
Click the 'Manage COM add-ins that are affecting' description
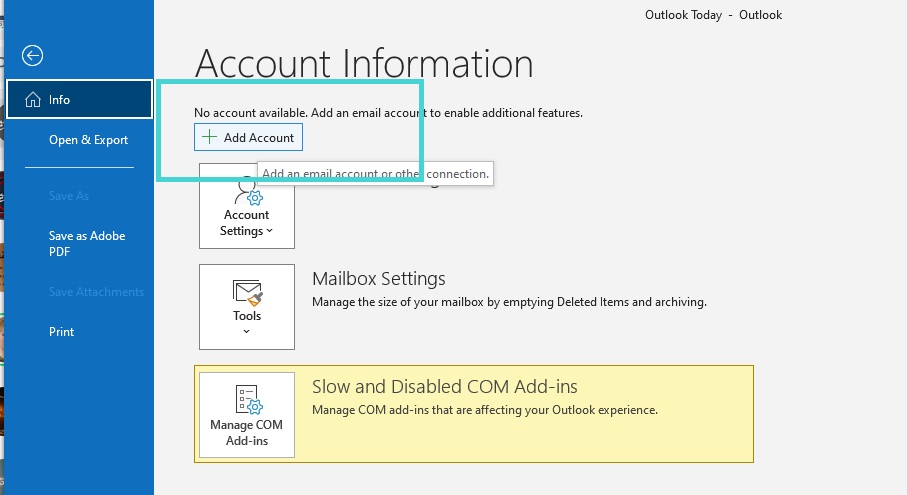(485, 410)
